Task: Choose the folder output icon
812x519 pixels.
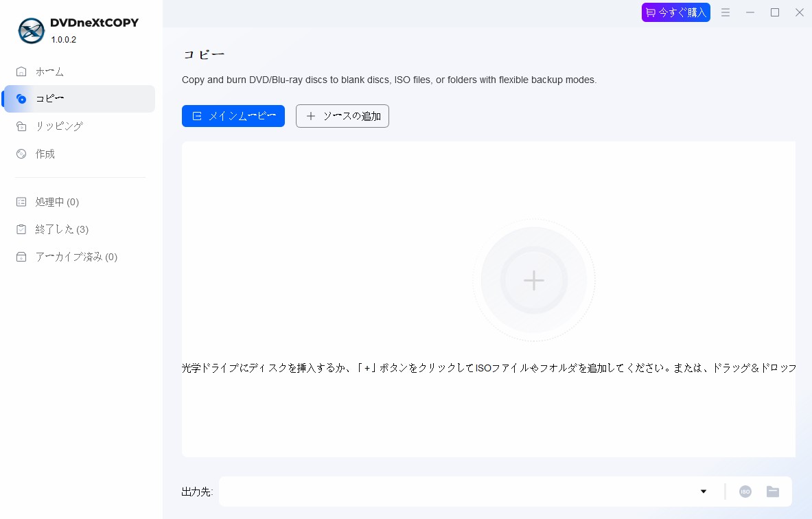Action: click(x=773, y=492)
